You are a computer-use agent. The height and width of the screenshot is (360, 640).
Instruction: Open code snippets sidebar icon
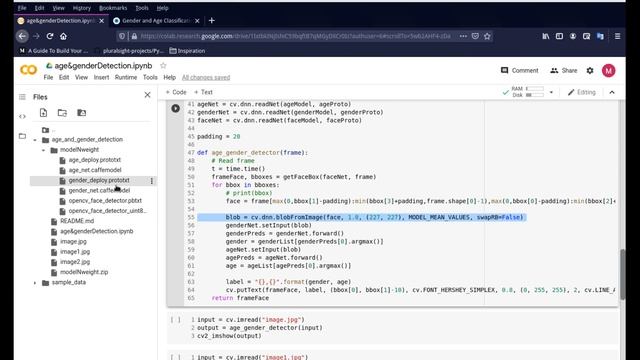coord(22,116)
